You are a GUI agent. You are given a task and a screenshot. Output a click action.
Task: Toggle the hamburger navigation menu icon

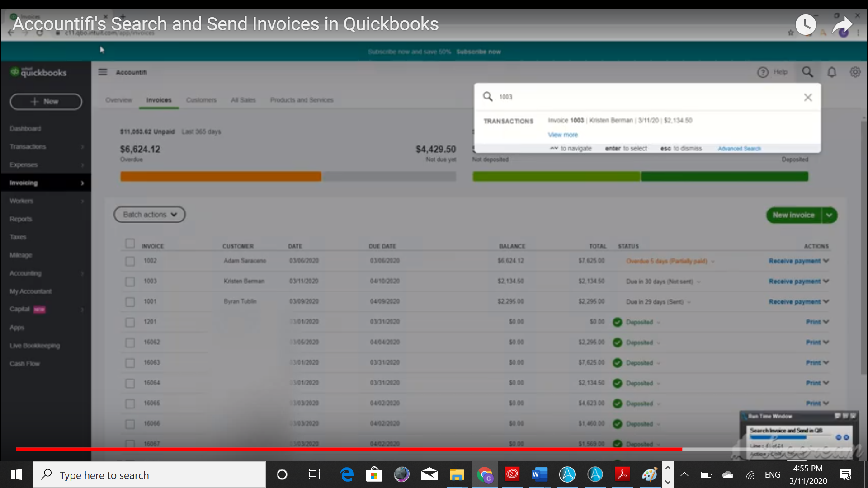(103, 72)
